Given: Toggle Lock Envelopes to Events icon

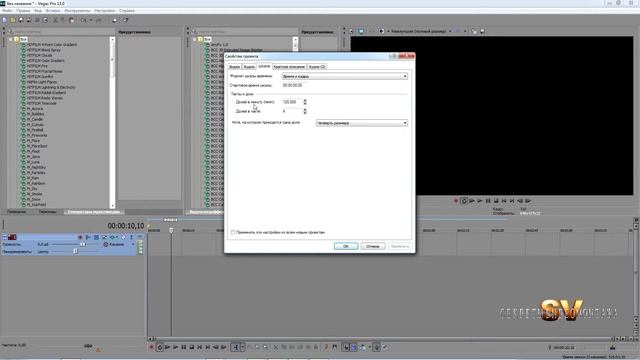Looking at the screenshot, I should [376, 347].
